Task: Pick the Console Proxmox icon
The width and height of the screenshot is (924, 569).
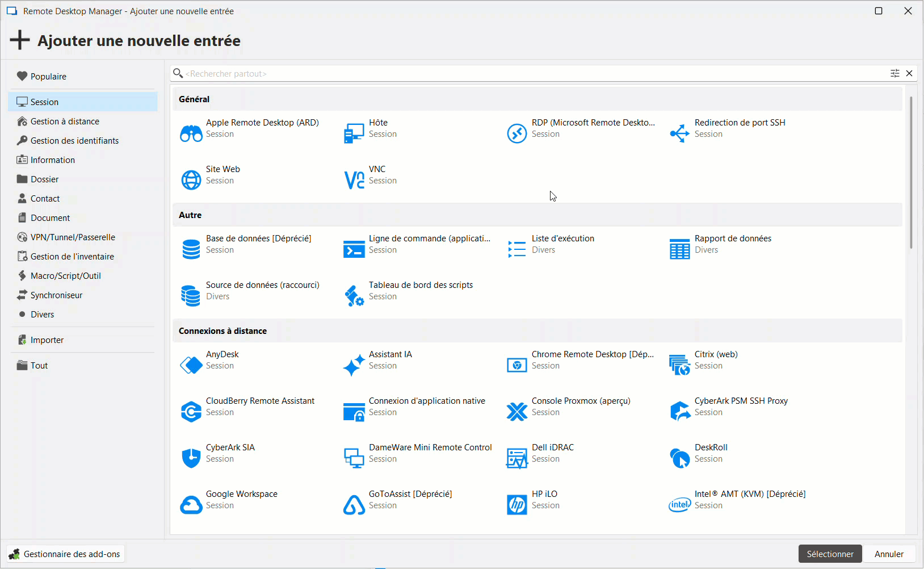Action: [516, 412]
